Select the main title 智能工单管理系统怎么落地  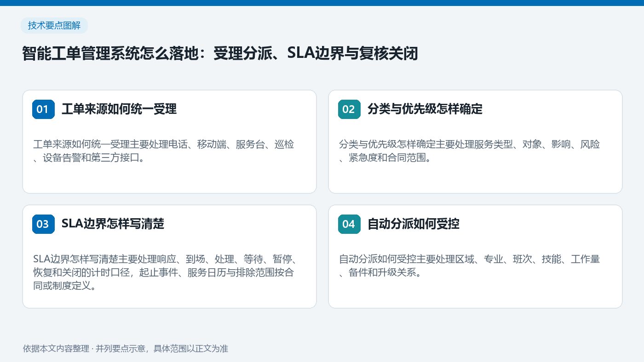pyautogui.click(x=220, y=53)
